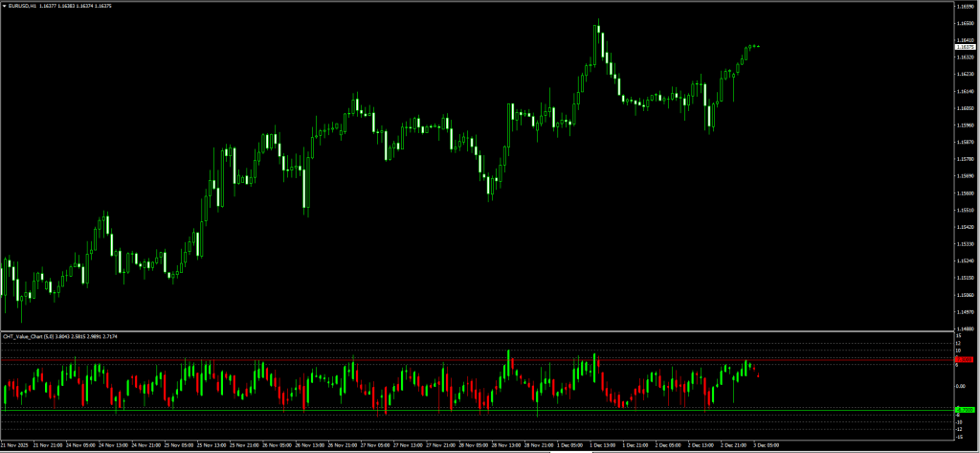
Task: Click the red upper level line in indicator
Action: (478, 360)
